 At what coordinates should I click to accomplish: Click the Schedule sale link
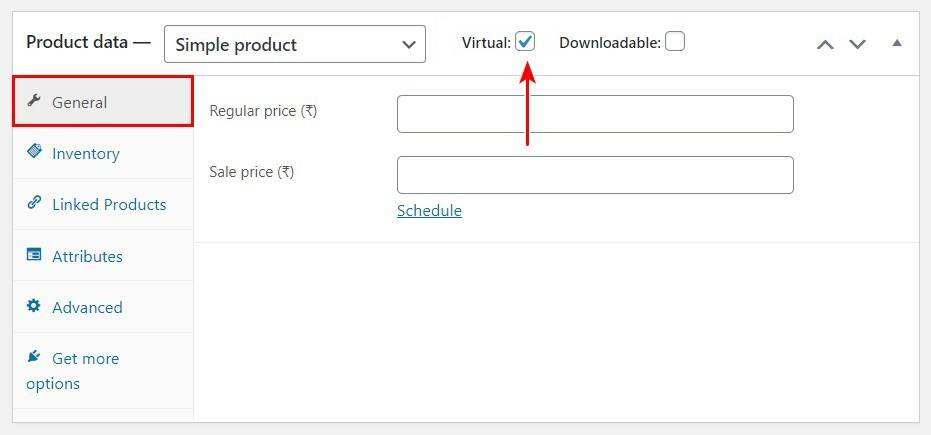429,211
